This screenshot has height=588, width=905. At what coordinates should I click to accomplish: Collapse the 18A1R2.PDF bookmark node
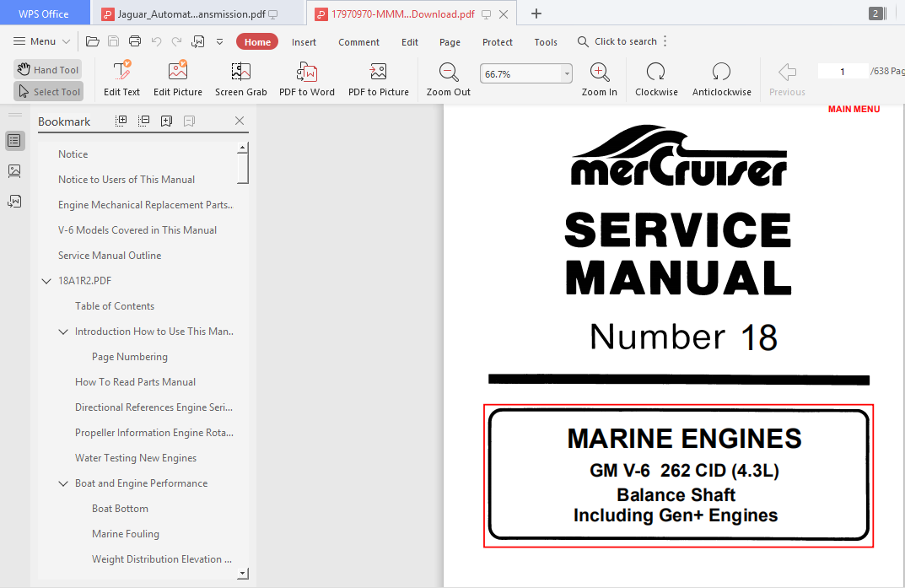coord(46,281)
